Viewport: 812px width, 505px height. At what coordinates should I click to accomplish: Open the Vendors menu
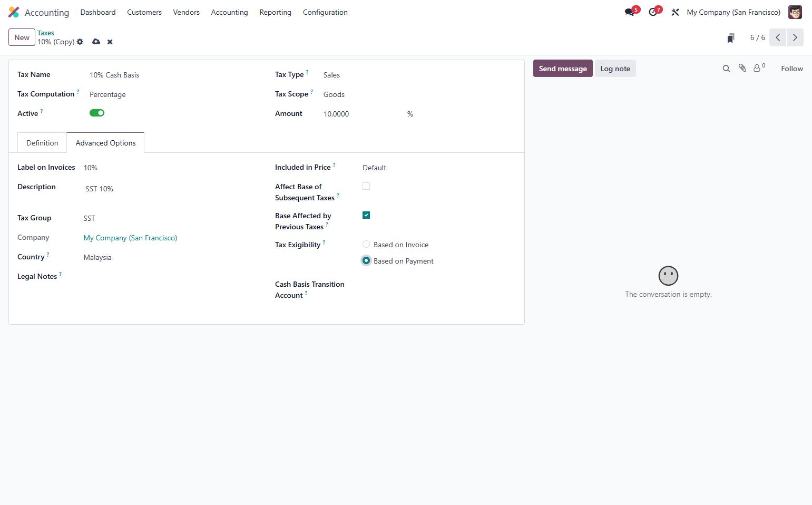coord(187,12)
